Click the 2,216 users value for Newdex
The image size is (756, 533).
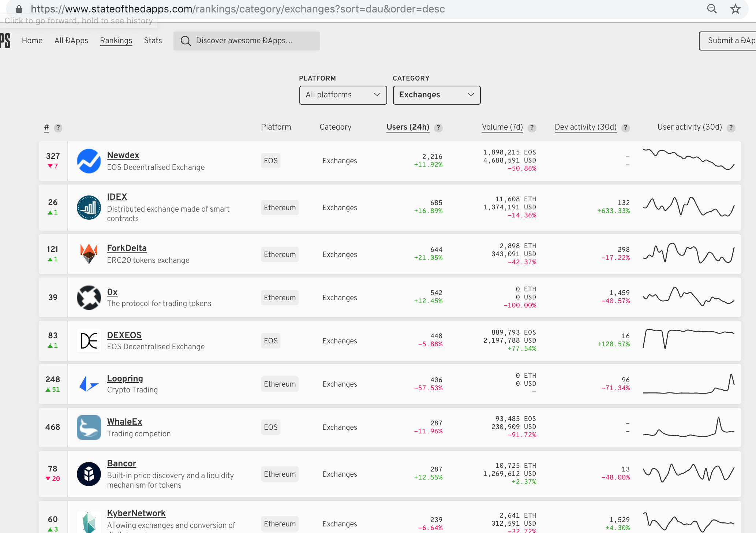(x=432, y=157)
